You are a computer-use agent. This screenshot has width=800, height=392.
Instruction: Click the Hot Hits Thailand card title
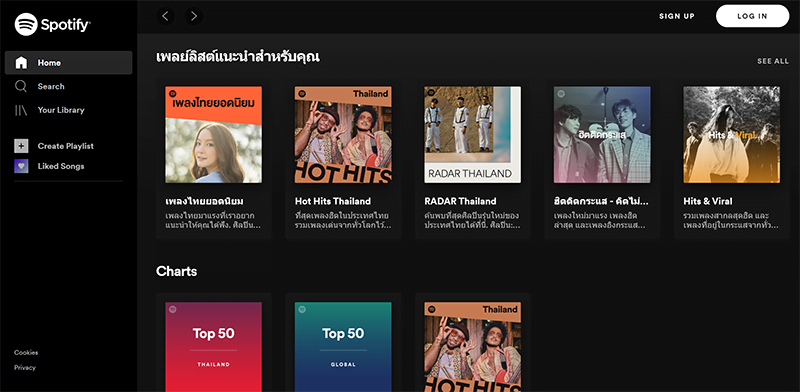coord(333,201)
